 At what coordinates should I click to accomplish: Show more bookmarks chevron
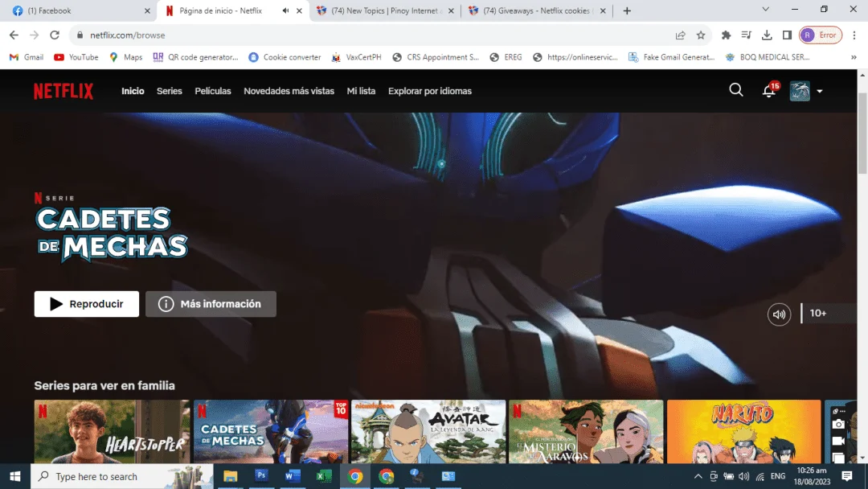coord(854,57)
